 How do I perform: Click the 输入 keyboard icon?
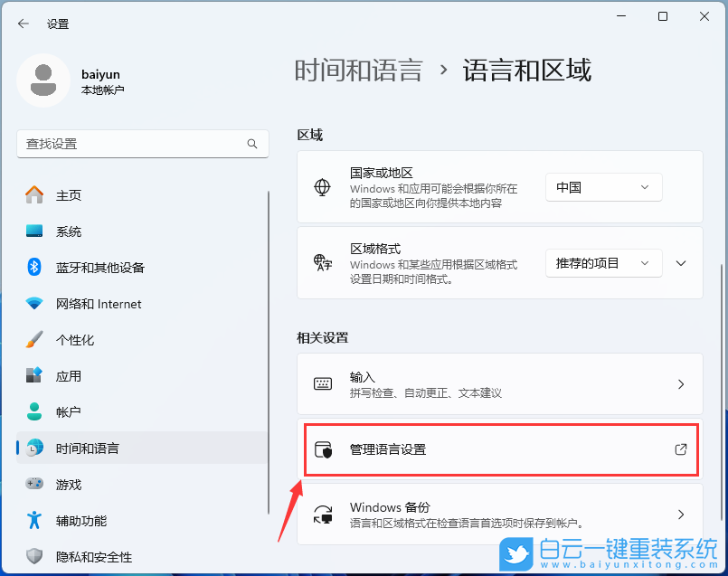coord(322,383)
